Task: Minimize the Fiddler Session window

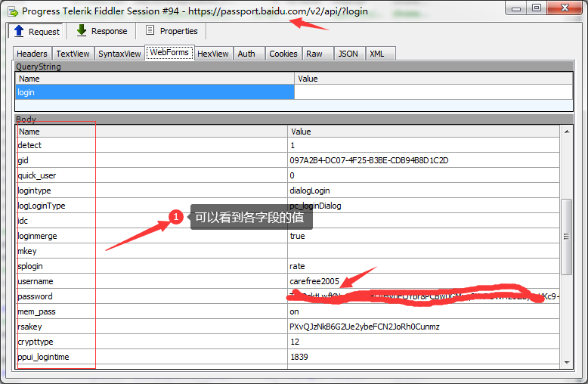Action: point(516,8)
